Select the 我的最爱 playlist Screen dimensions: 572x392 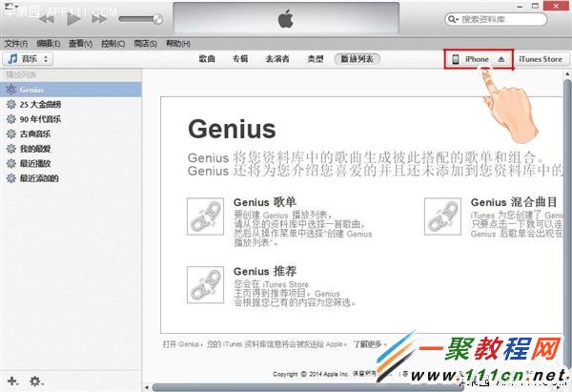pos(71,149)
